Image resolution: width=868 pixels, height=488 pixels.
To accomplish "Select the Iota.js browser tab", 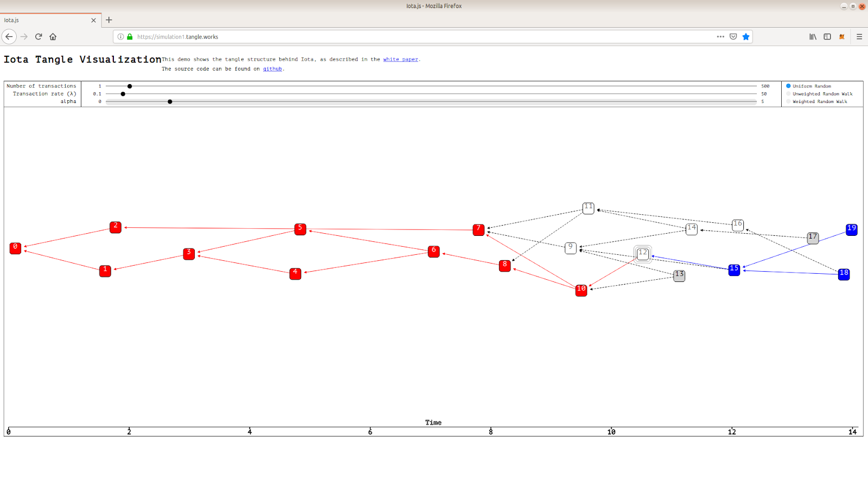I will (50, 20).
